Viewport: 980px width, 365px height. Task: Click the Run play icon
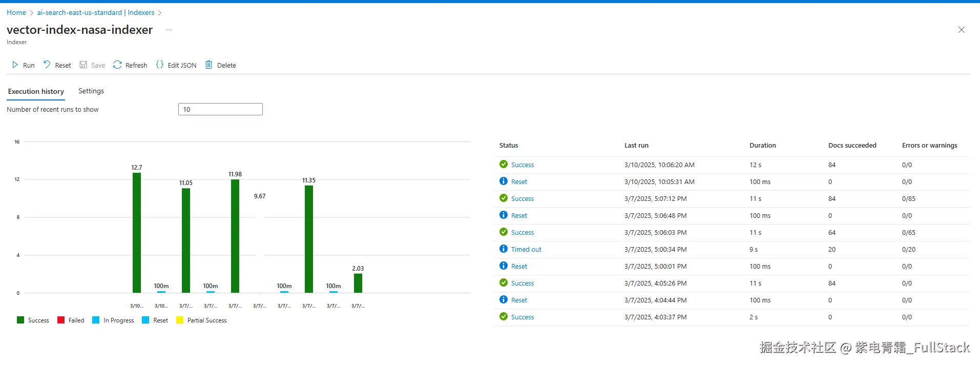point(15,65)
